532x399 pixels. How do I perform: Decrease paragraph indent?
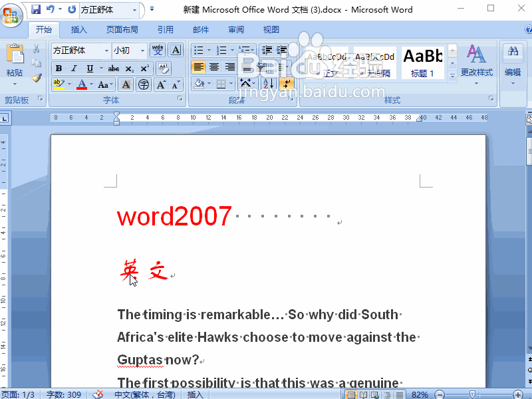267,51
